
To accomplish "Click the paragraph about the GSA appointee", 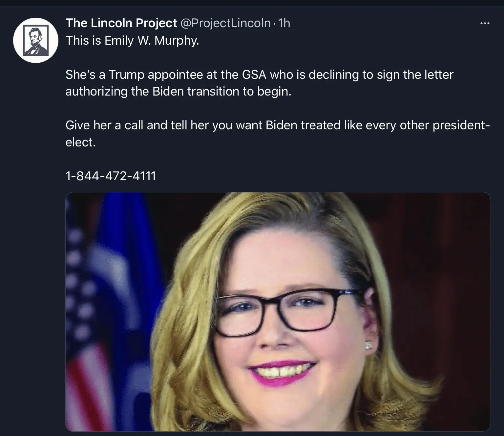I will click(259, 83).
